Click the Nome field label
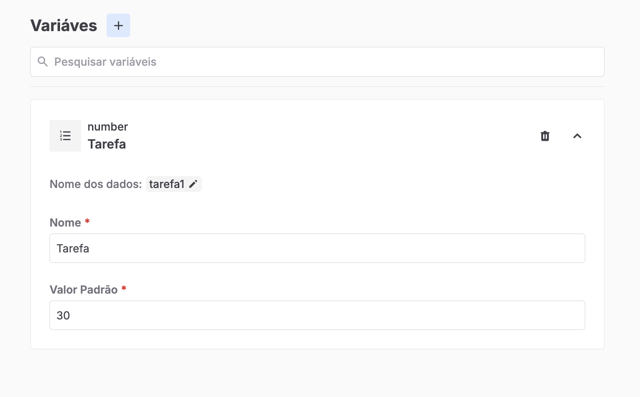This screenshot has width=640, height=397. tap(65, 222)
